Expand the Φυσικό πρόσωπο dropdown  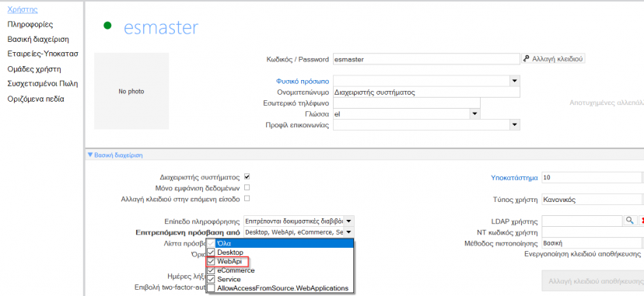point(515,81)
